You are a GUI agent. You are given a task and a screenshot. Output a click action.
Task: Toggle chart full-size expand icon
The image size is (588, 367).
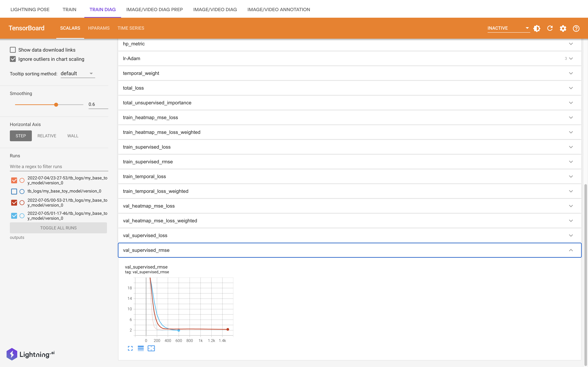coord(130,348)
